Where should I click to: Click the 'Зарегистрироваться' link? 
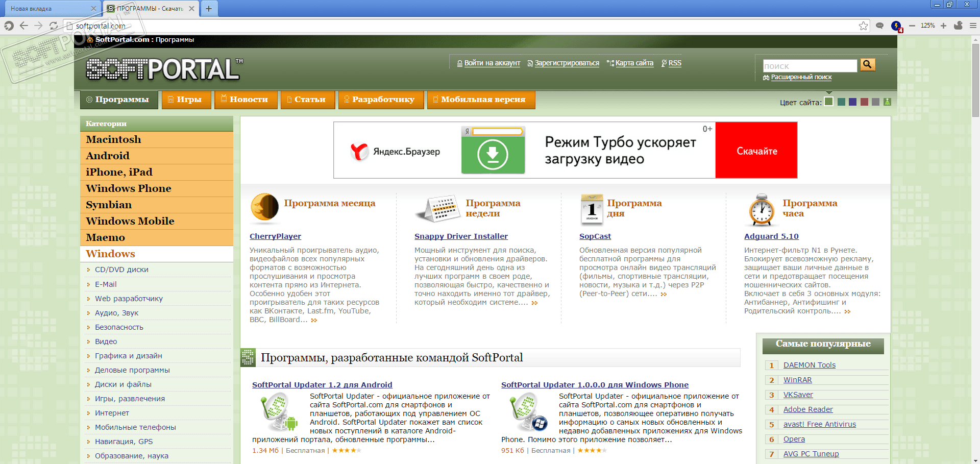pos(567,63)
